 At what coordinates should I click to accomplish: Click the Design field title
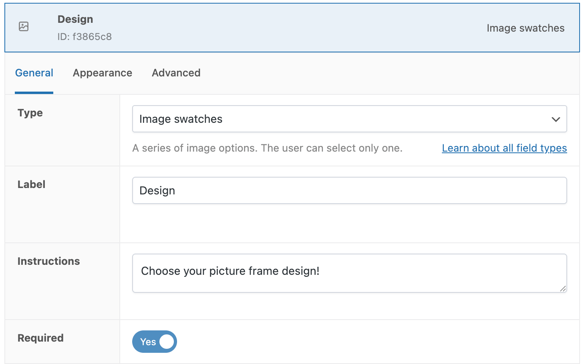[75, 19]
